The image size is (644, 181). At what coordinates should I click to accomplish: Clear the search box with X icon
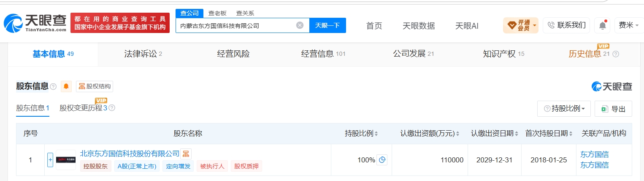click(x=300, y=25)
